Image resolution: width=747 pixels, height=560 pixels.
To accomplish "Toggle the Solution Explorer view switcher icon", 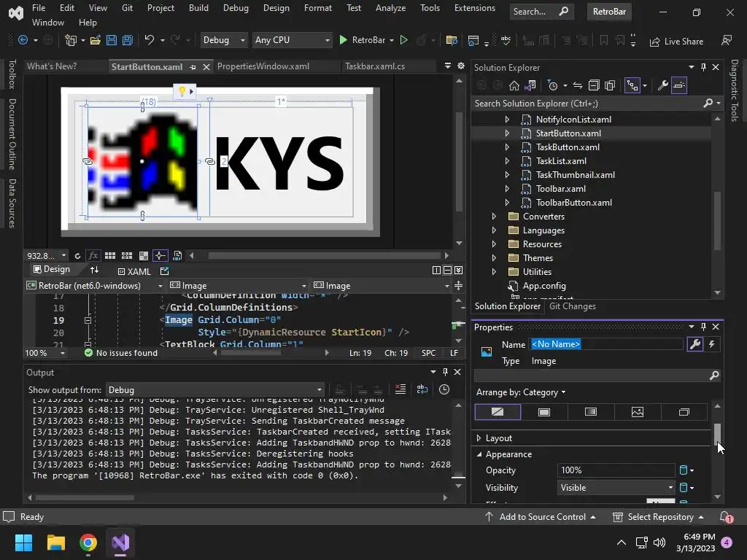I will click(632, 86).
